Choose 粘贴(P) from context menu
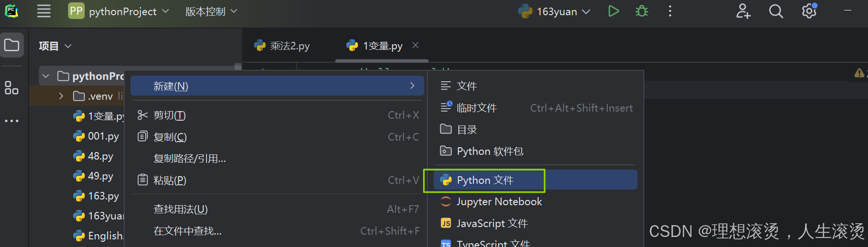Screen dimensions: 868x247 277,180
